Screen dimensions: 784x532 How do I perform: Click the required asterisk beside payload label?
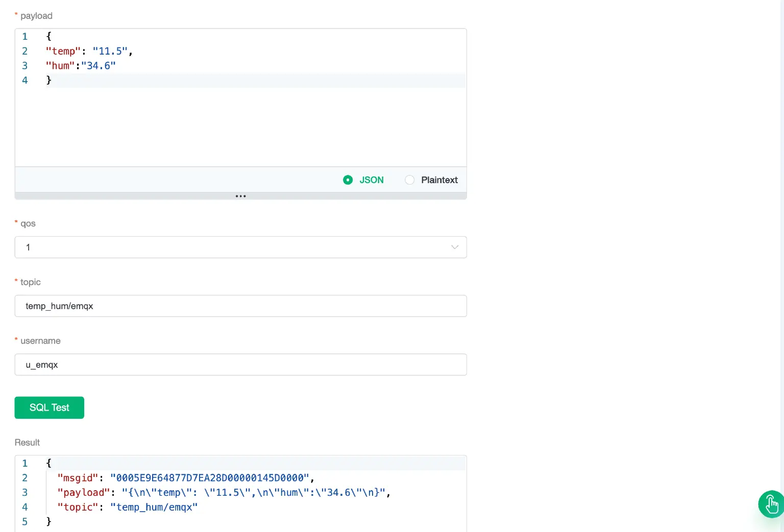coord(16,15)
